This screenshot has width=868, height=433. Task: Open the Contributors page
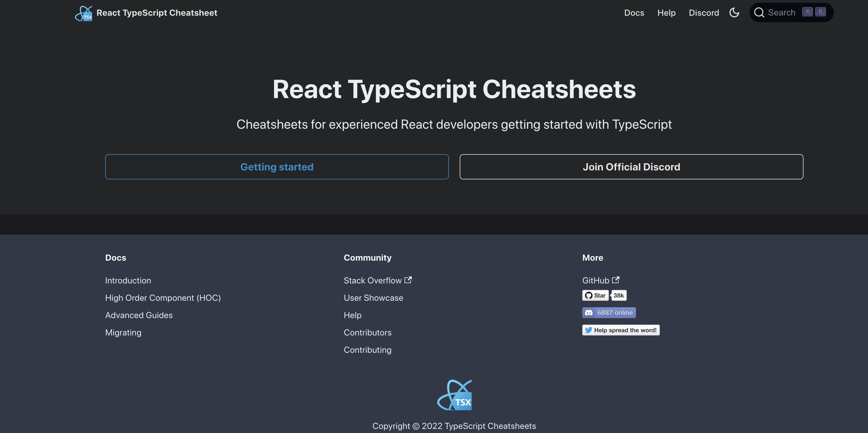click(x=368, y=332)
